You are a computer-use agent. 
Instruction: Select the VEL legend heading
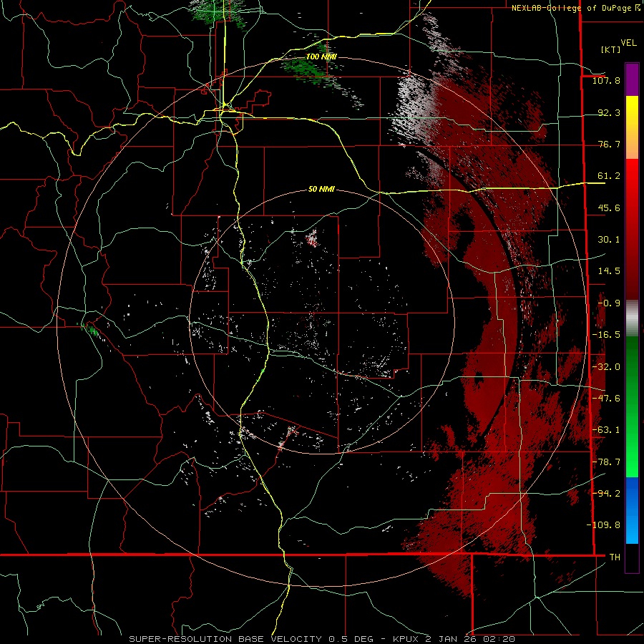(628, 43)
